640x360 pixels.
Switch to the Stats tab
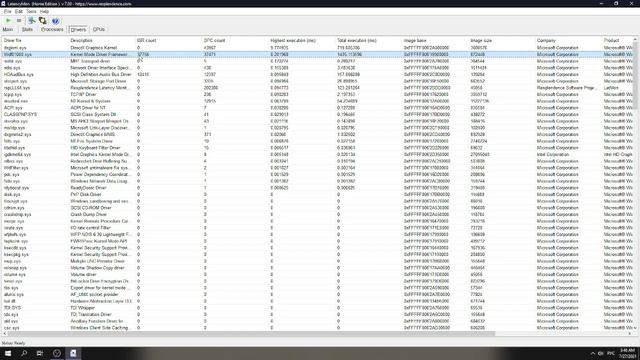[27, 29]
